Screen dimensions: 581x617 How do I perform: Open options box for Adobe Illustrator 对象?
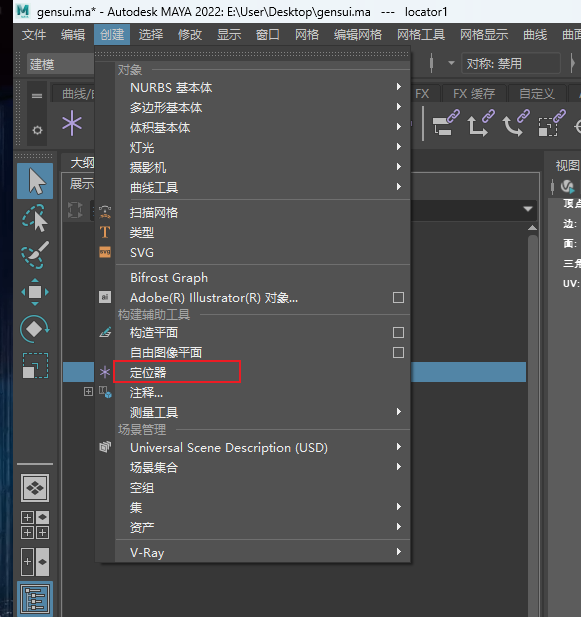click(398, 297)
